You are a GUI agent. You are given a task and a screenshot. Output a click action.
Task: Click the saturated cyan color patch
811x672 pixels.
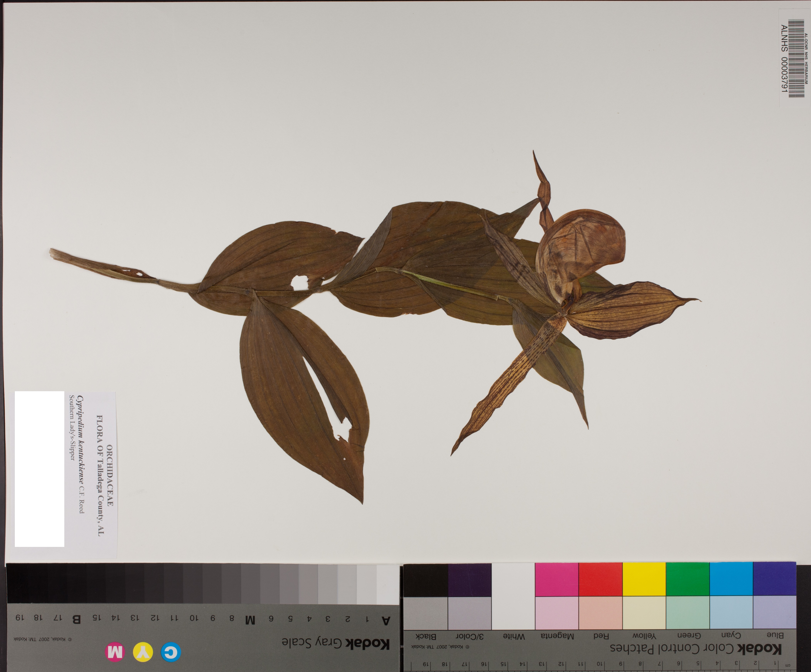click(x=731, y=579)
